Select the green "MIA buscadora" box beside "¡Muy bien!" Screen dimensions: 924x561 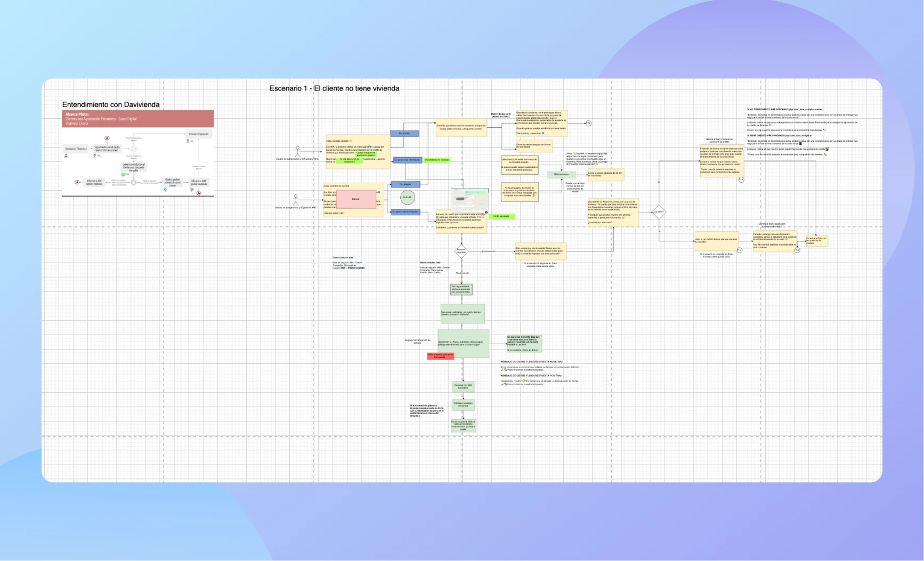561,174
